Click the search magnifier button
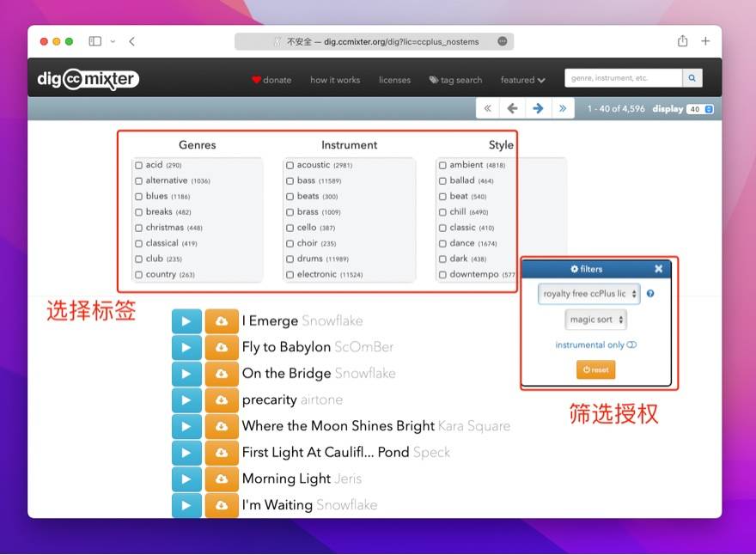Viewport: 756px width, 555px height. click(x=692, y=78)
